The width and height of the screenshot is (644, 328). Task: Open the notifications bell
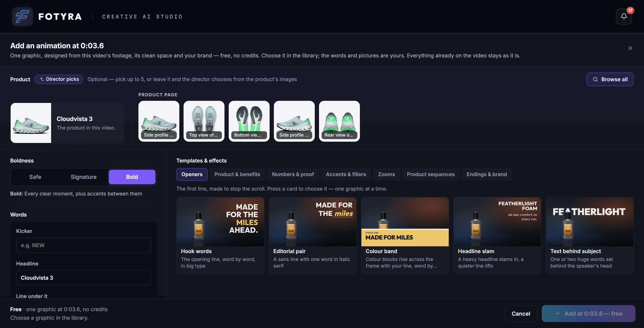click(624, 16)
